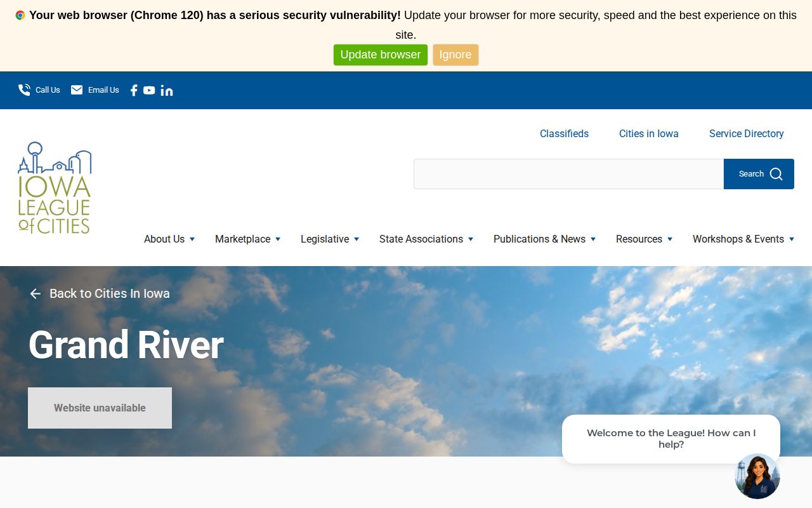Viewport: 812px width, 508px height.
Task: Open the About Us menu
Action: point(164,239)
